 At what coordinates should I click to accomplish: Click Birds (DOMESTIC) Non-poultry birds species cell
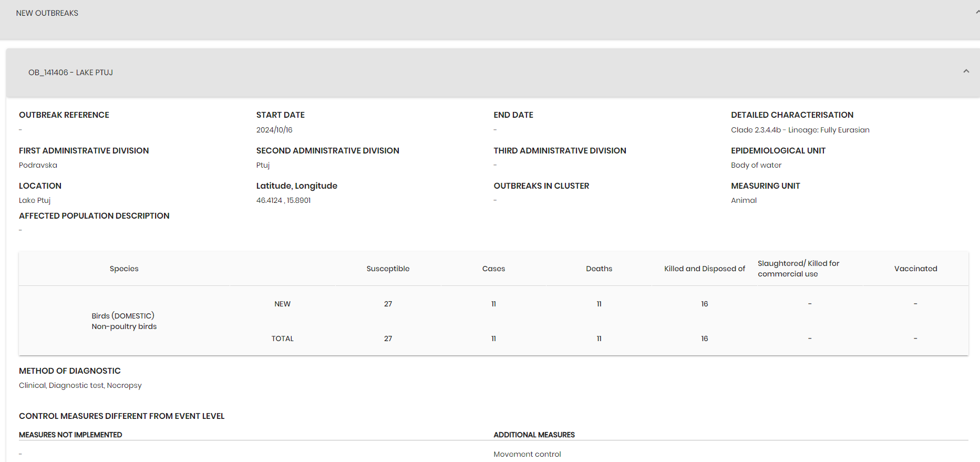coord(124,321)
